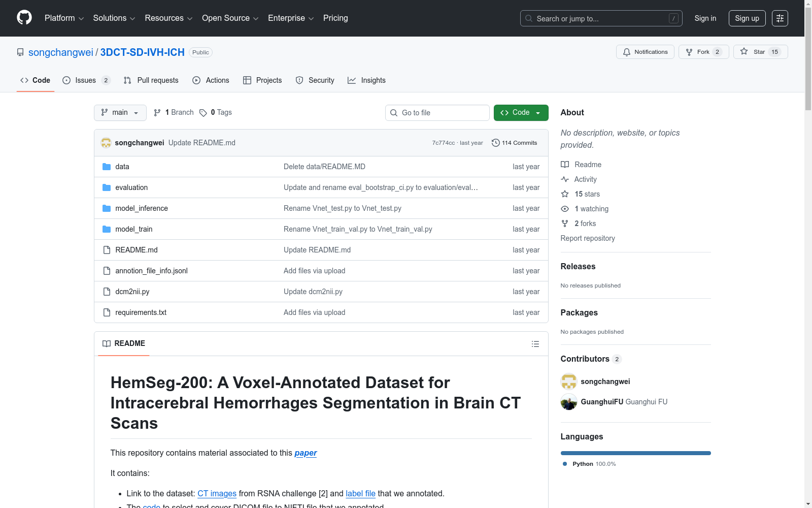Viewport: 812px width, 508px height.
Task: Click the magnifier icon in search bar
Action: coord(529,18)
